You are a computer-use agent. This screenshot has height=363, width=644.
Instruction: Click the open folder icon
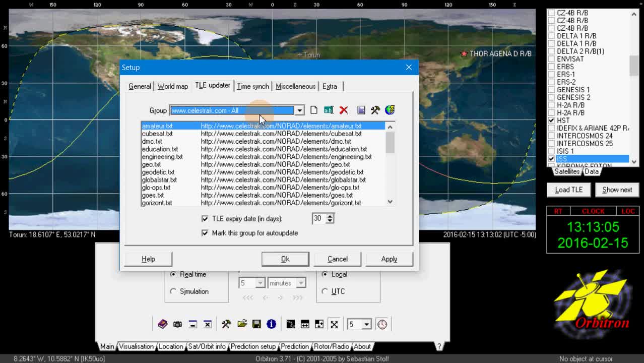(x=242, y=324)
